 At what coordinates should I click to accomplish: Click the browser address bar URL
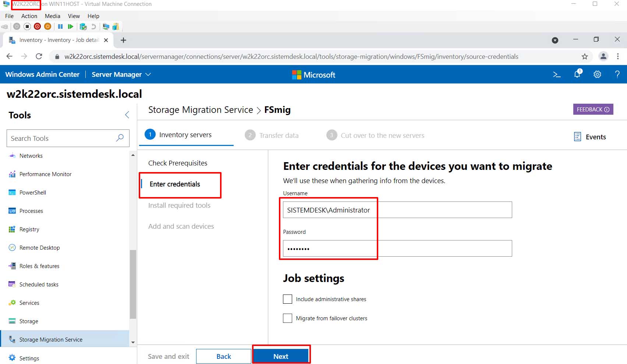click(x=291, y=57)
